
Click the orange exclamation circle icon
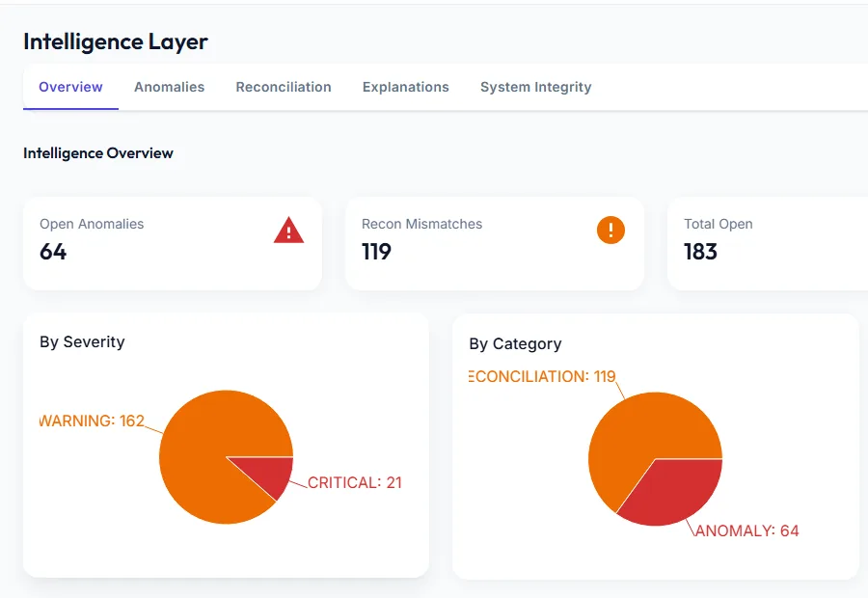point(610,230)
